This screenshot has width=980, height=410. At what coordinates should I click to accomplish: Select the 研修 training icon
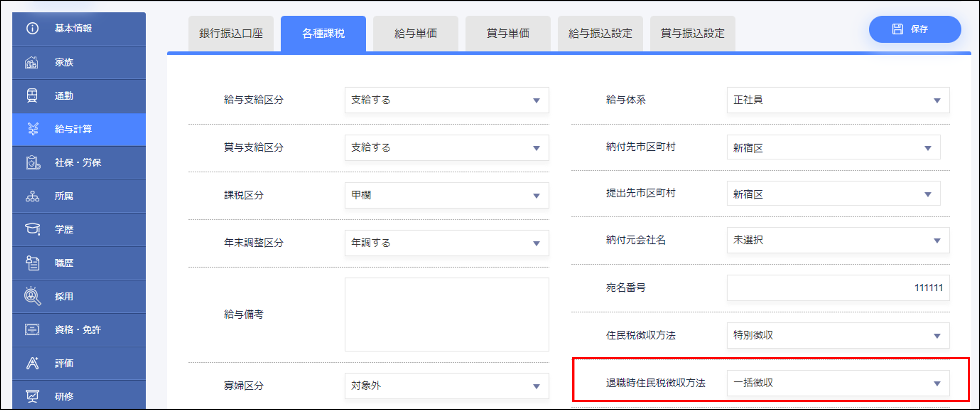point(32,396)
